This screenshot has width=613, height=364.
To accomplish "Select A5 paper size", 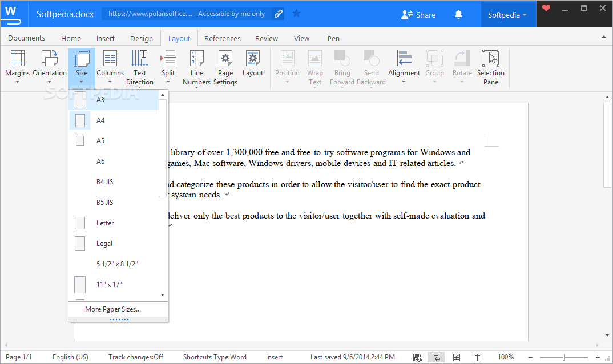I will point(114,141).
